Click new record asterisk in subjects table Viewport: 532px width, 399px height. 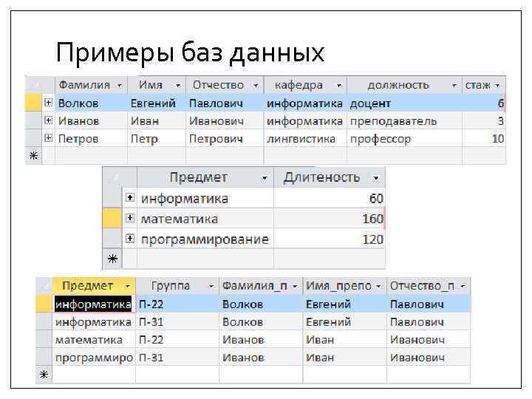112,259
